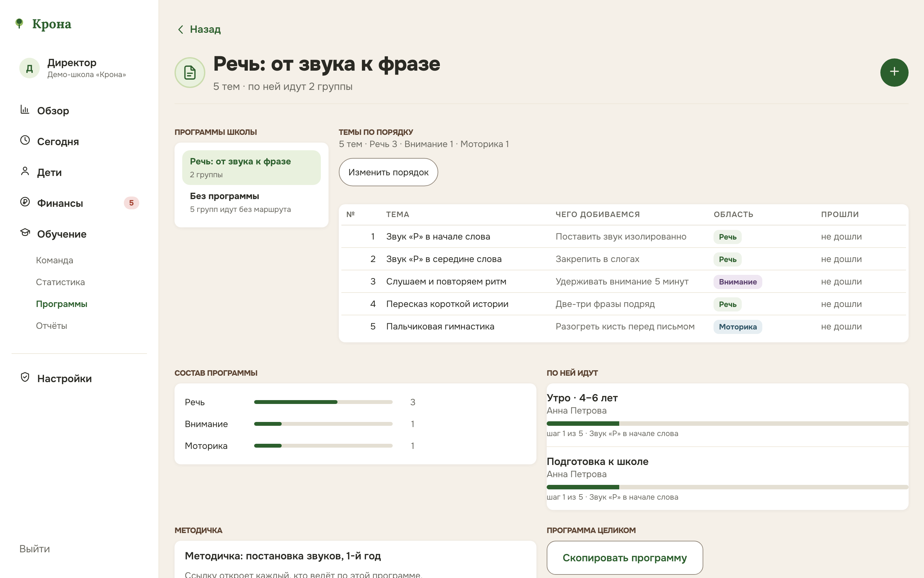The width and height of the screenshot is (924, 578).
Task: Click the Директор avatar circle
Action: point(30,68)
